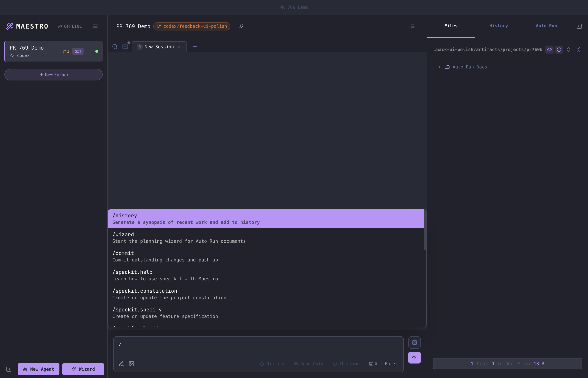Click the attach image icon in input
Viewport: 588px width, 378px height.
tap(131, 364)
